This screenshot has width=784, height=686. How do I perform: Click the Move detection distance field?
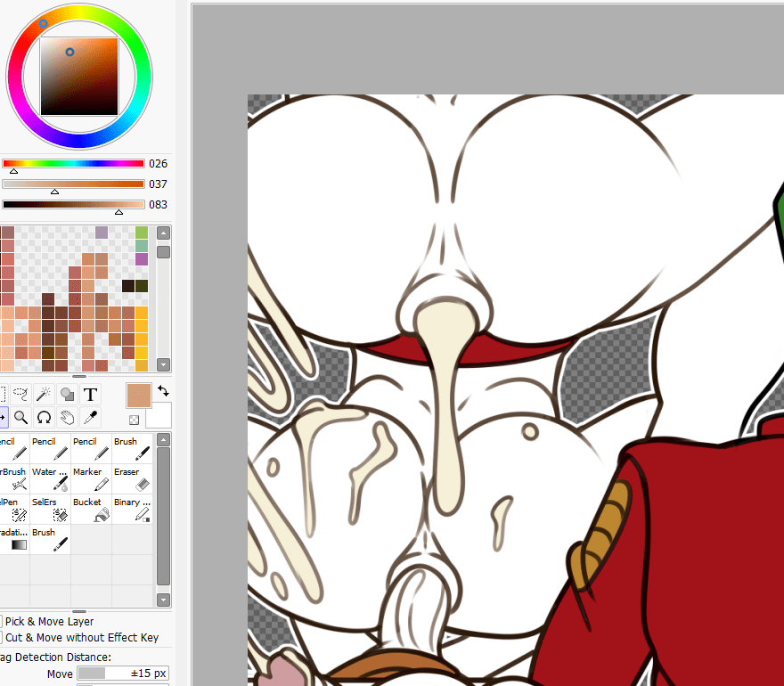(122, 674)
